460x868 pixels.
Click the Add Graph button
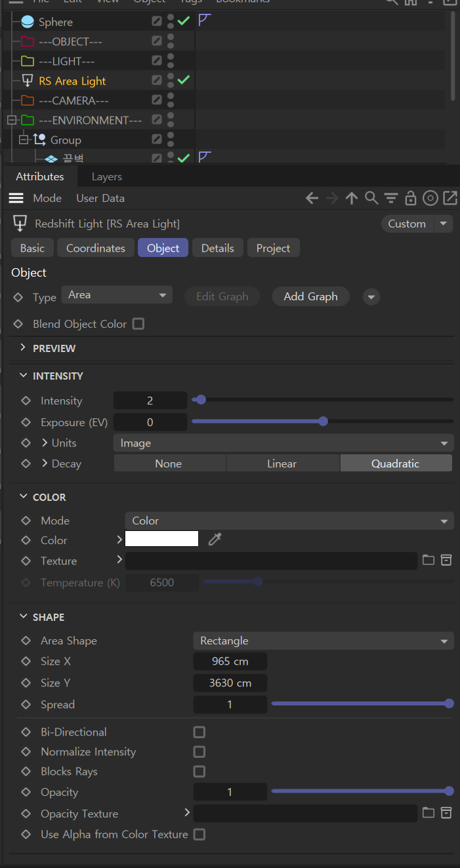click(310, 296)
